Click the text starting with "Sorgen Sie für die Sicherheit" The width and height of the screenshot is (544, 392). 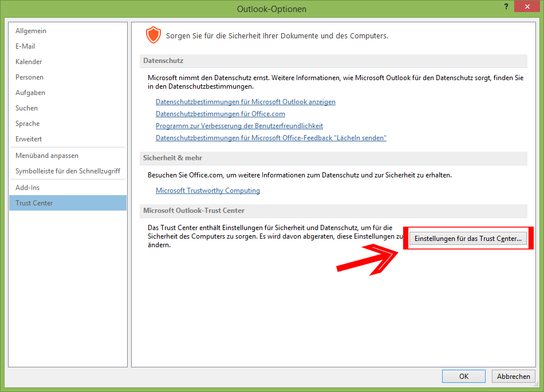click(277, 36)
